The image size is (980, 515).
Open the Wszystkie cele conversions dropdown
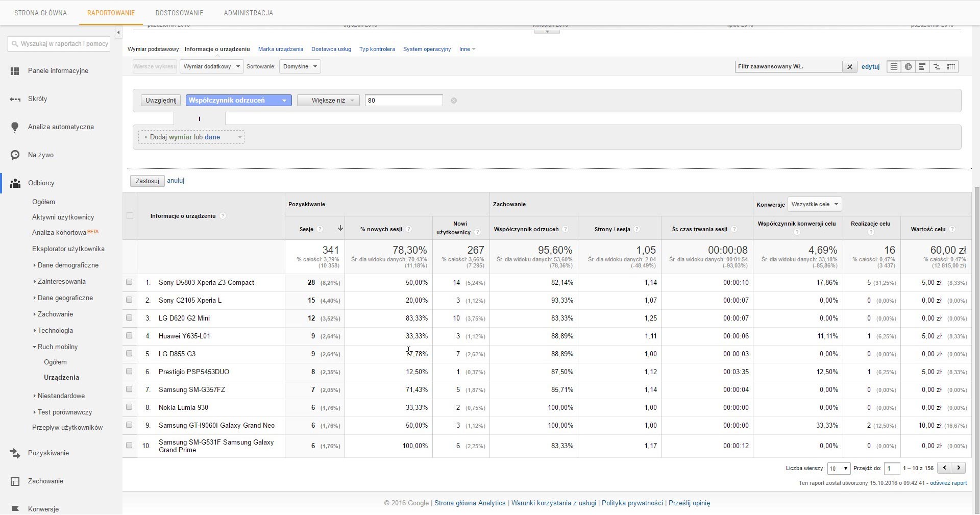tap(815, 204)
